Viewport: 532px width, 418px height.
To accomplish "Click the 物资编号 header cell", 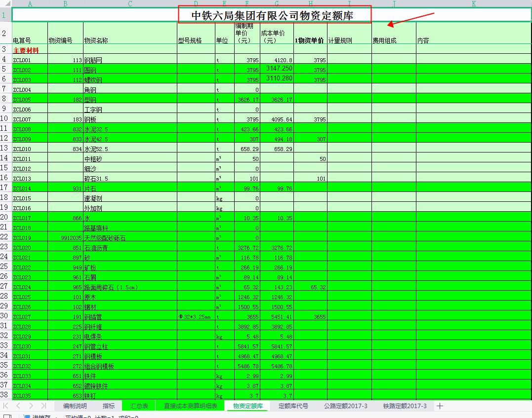I will coord(66,33).
